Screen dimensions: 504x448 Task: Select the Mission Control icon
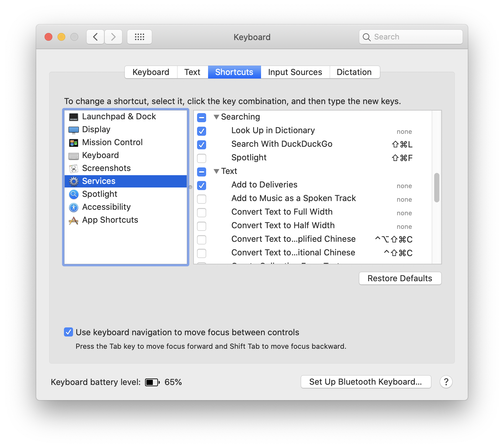click(74, 143)
